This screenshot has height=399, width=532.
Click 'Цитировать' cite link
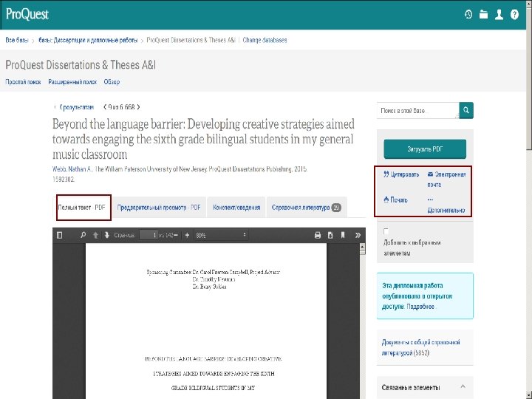pos(401,174)
